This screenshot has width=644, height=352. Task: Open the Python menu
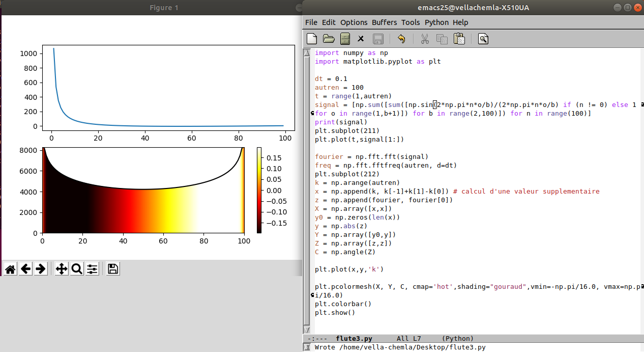[436, 22]
